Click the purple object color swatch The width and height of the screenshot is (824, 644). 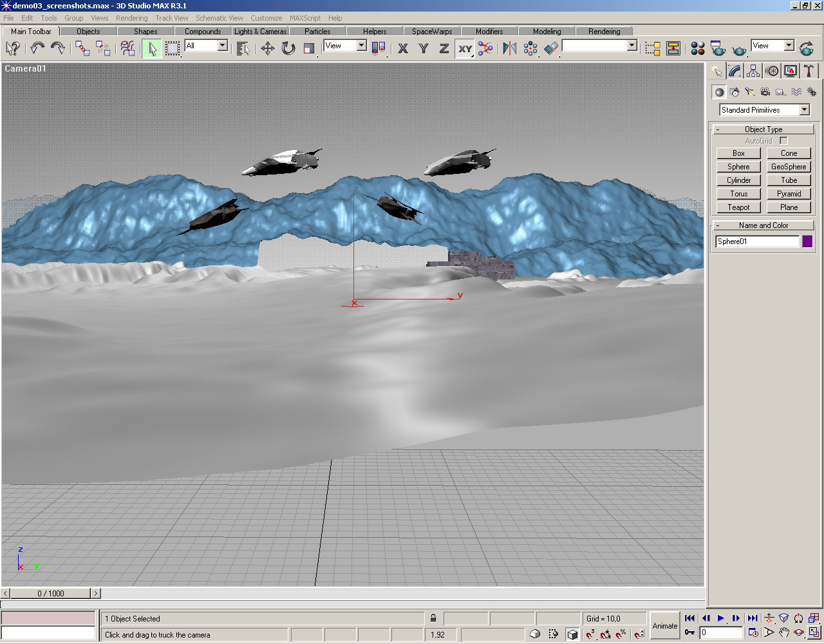click(807, 241)
